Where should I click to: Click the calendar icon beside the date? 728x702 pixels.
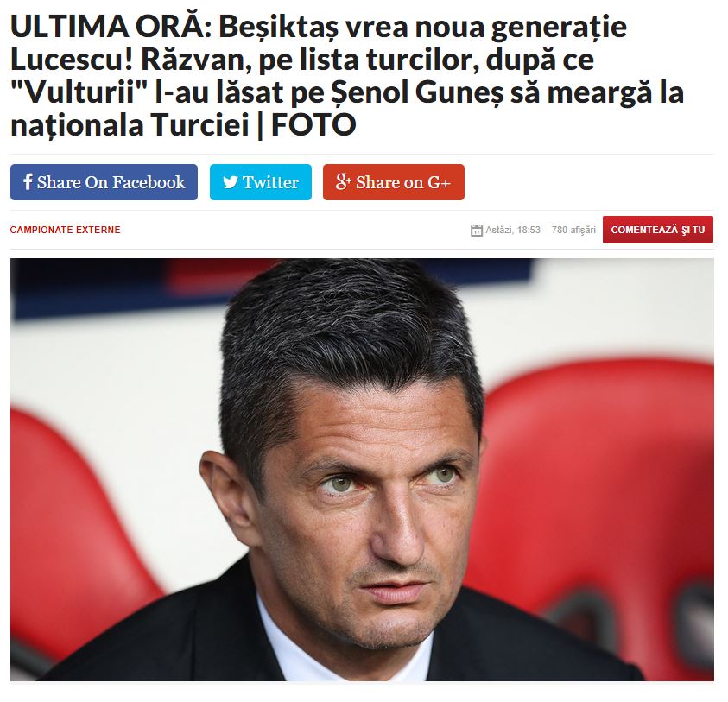pos(477,231)
